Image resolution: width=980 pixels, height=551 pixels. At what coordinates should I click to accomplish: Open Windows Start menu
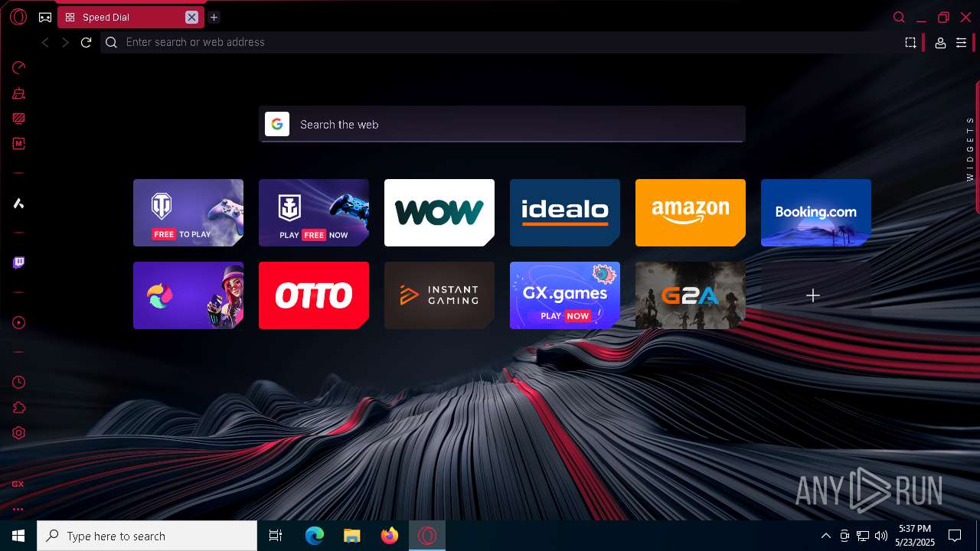click(x=18, y=536)
